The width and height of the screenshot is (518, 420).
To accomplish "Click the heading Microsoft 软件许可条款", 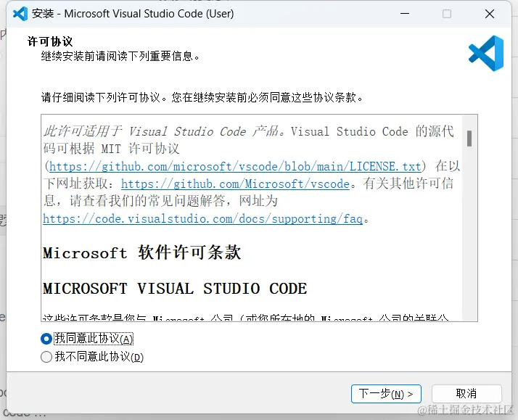I will pyautogui.click(x=141, y=253).
